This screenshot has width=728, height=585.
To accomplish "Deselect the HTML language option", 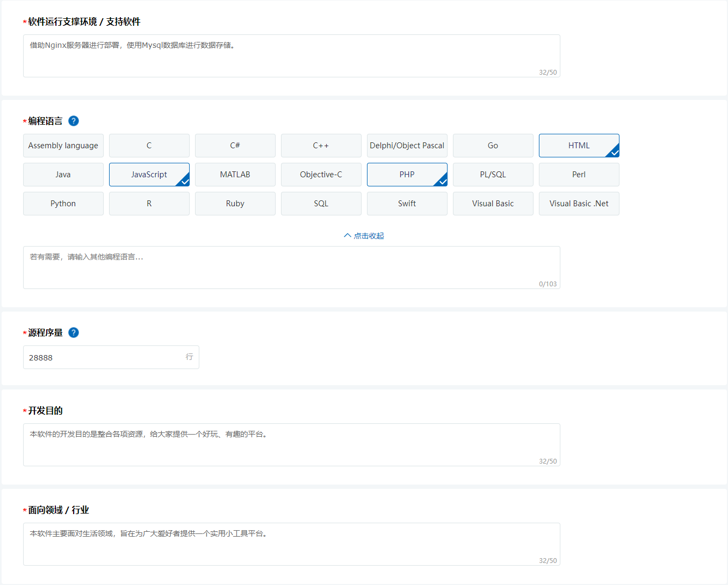I will (579, 146).
